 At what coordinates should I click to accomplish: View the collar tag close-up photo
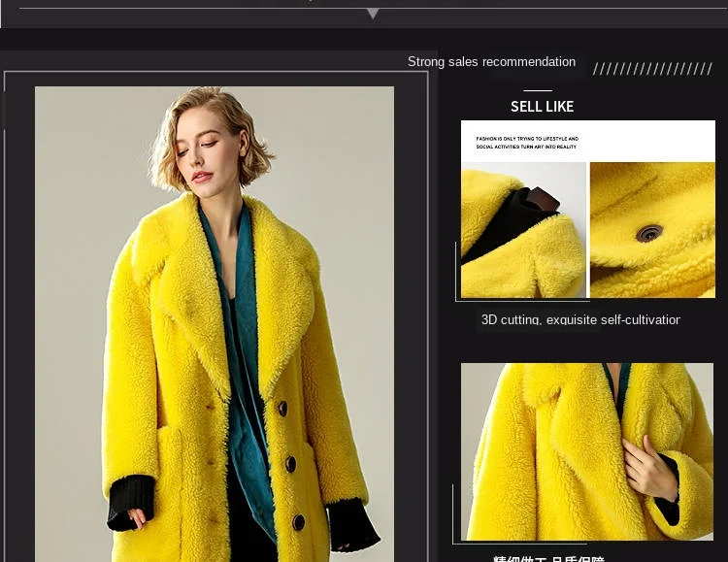tap(524, 230)
